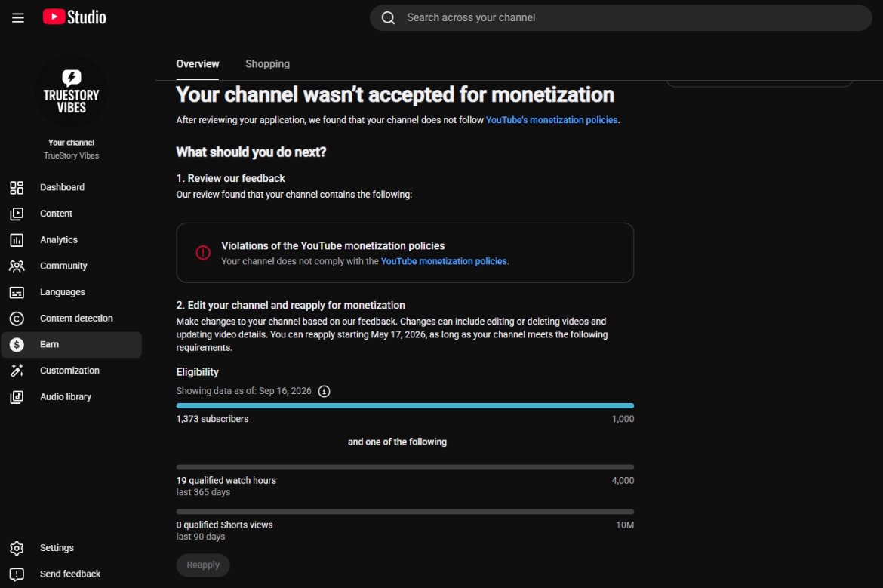Click the Analytics chart icon
Image resolution: width=883 pixels, height=588 pixels.
(x=17, y=240)
